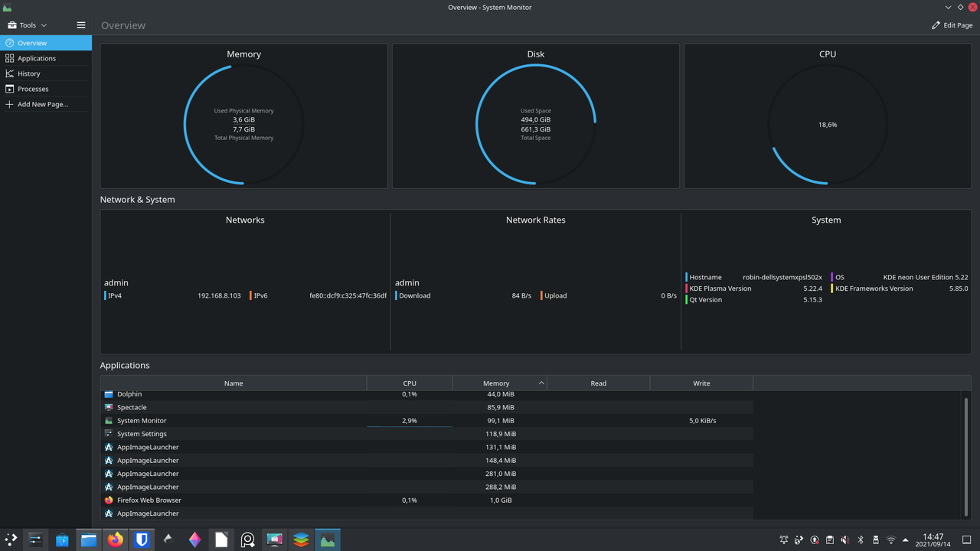Viewport: 980px width, 551px height.
Task: Click the Upload rate 0 B/s
Action: click(x=668, y=295)
